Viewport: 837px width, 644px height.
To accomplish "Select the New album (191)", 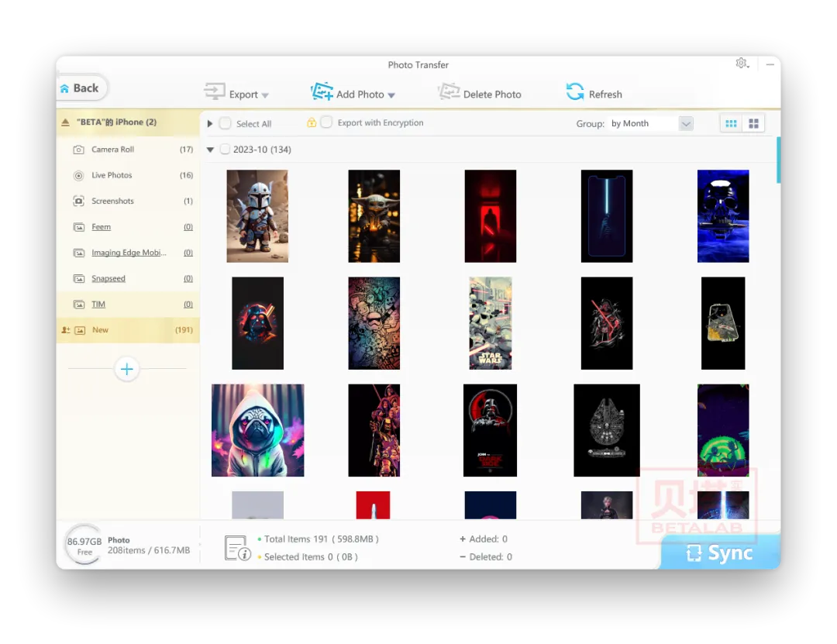I will point(128,330).
